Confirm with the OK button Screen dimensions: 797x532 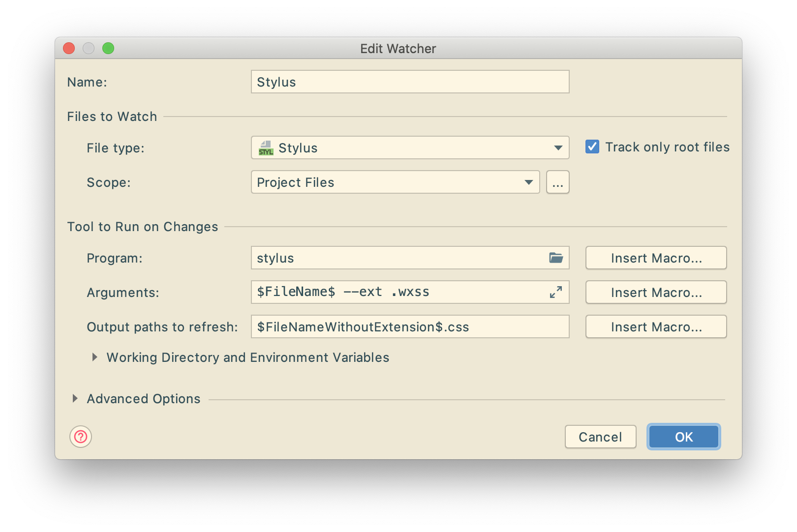pyautogui.click(x=683, y=437)
